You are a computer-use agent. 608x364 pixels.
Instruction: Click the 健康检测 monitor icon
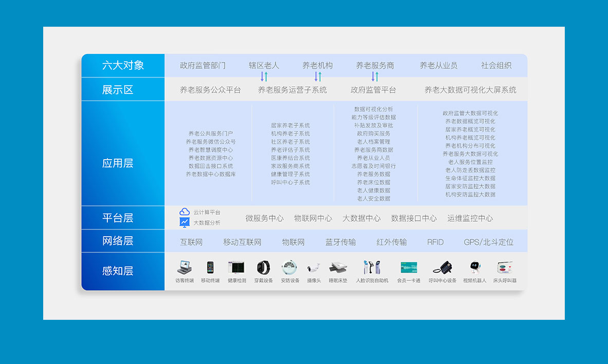(236, 267)
